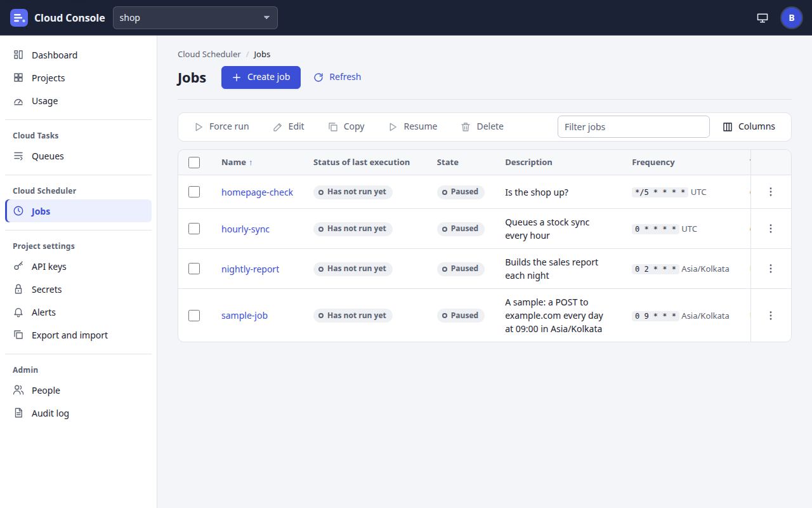812x508 pixels.
Task: Open Alerts in sidebar
Action: [x=78, y=312]
